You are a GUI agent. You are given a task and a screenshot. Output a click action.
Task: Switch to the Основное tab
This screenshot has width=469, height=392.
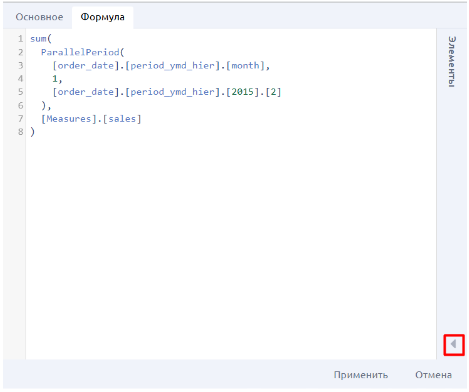(39, 17)
